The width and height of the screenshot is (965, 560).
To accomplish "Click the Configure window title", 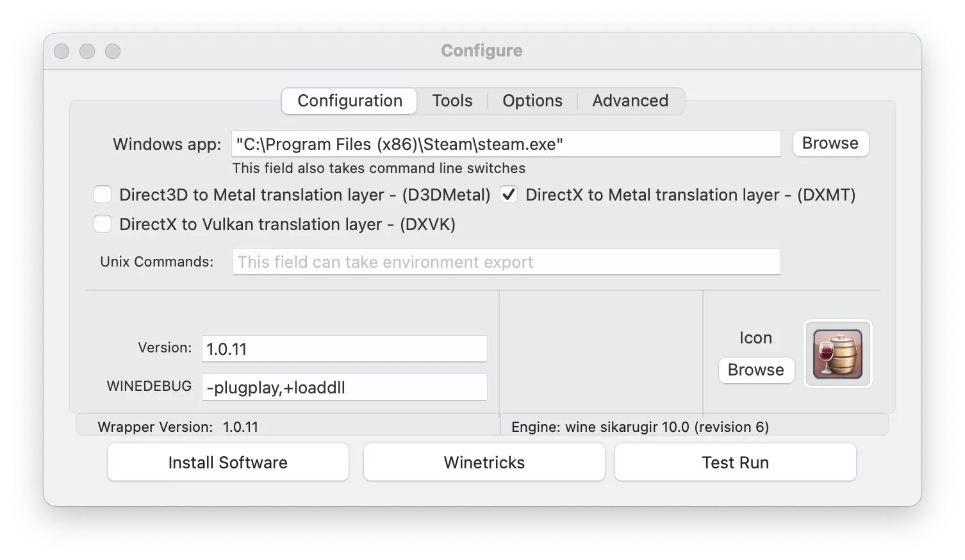I will pyautogui.click(x=482, y=51).
